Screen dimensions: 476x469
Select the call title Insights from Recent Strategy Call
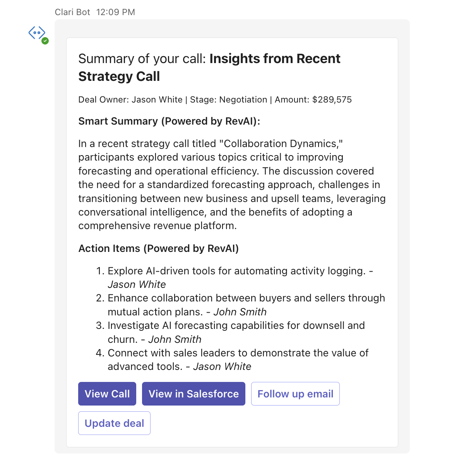click(274, 58)
